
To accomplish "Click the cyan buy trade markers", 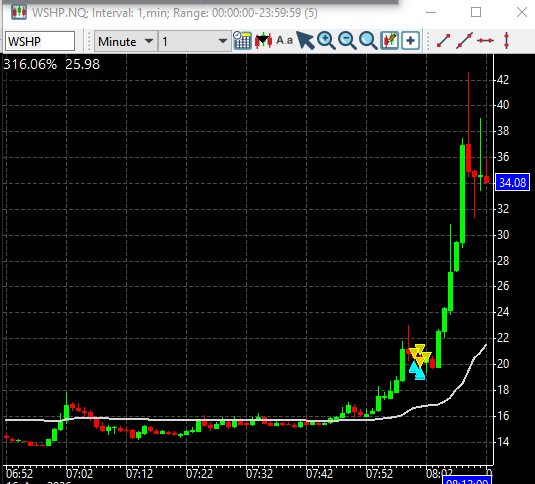I will (x=417, y=371).
